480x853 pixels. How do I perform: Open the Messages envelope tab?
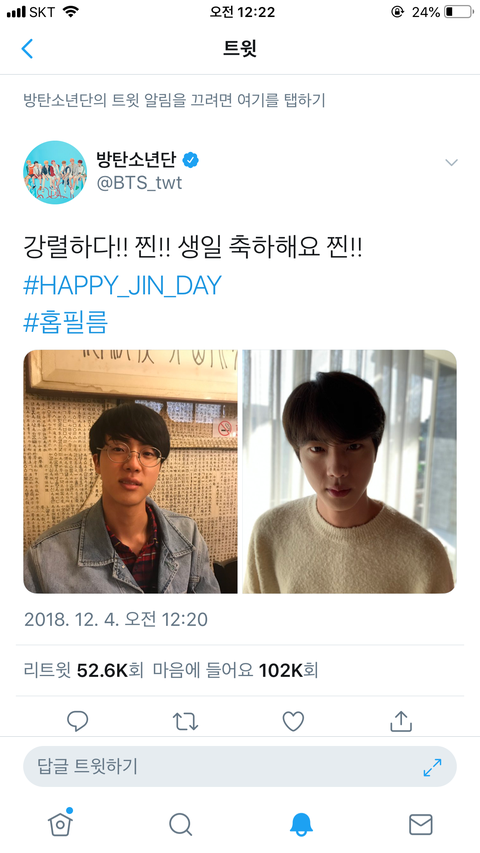pos(421,824)
